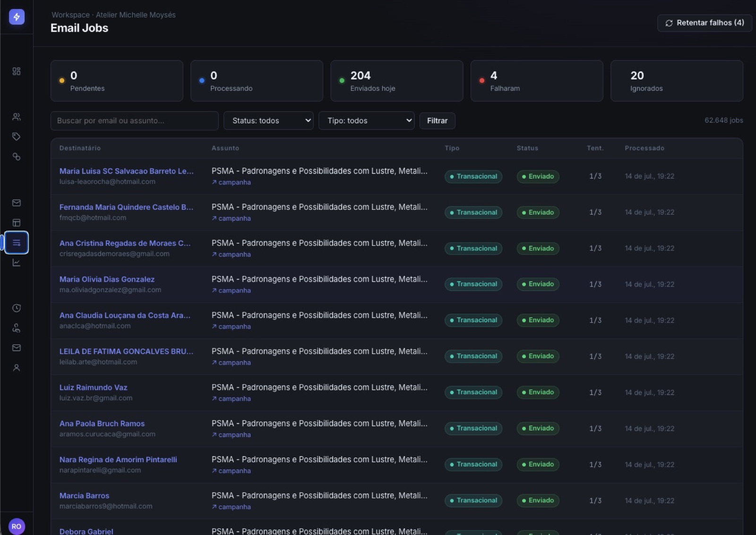Viewport: 756px width, 535px height.
Task: Select the Falharam stat card
Action: pos(537,81)
